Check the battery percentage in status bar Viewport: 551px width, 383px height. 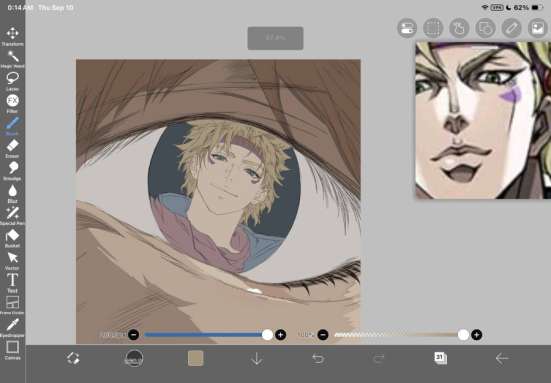click(521, 7)
